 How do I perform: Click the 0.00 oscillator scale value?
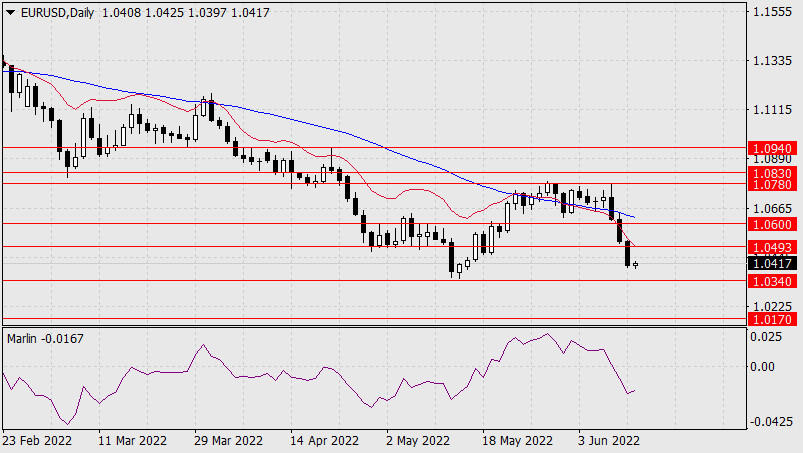pyautogui.click(x=763, y=366)
